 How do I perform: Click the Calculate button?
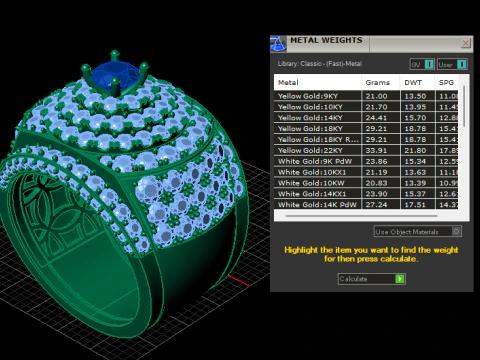coord(371,279)
